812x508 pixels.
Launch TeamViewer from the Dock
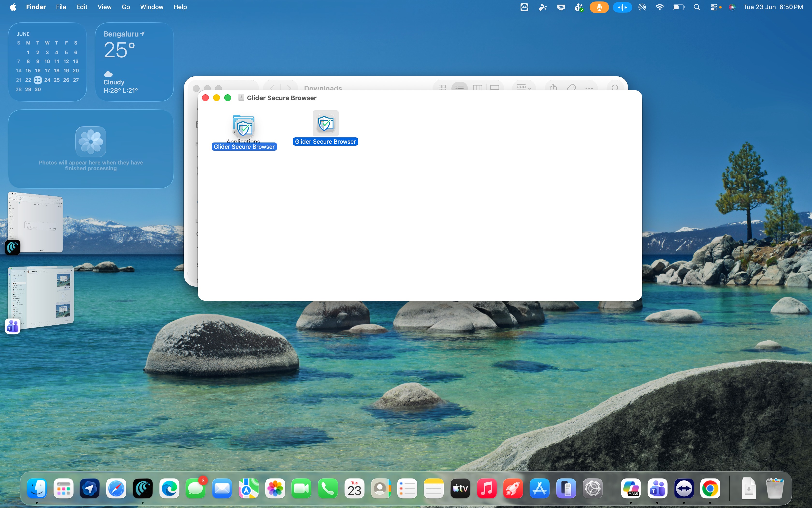click(x=684, y=488)
